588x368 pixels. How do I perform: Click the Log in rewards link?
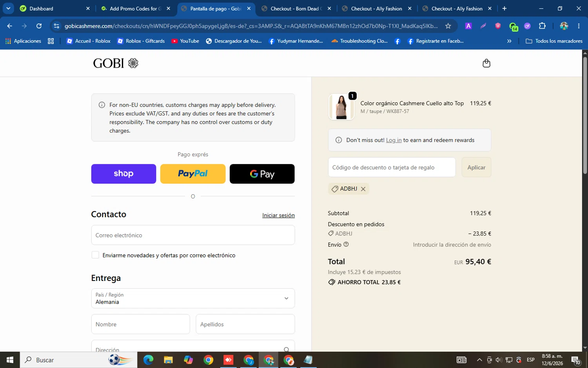tap(394, 140)
